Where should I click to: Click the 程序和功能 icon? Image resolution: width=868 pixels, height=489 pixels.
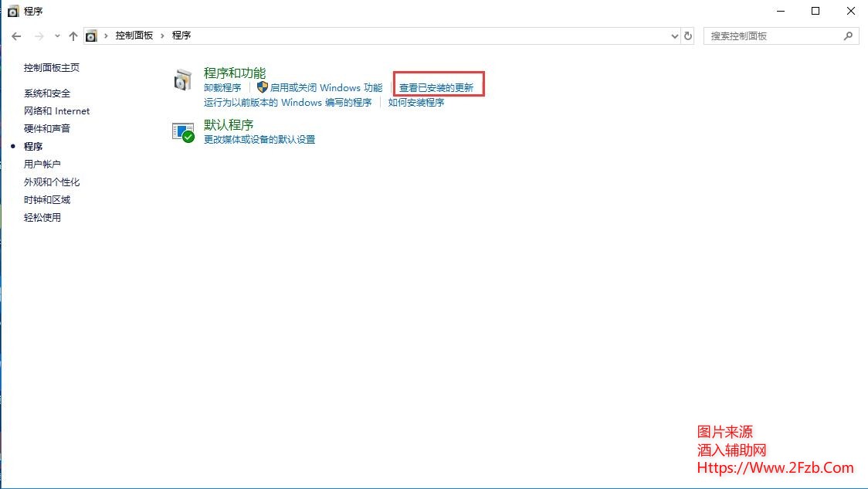pos(182,80)
